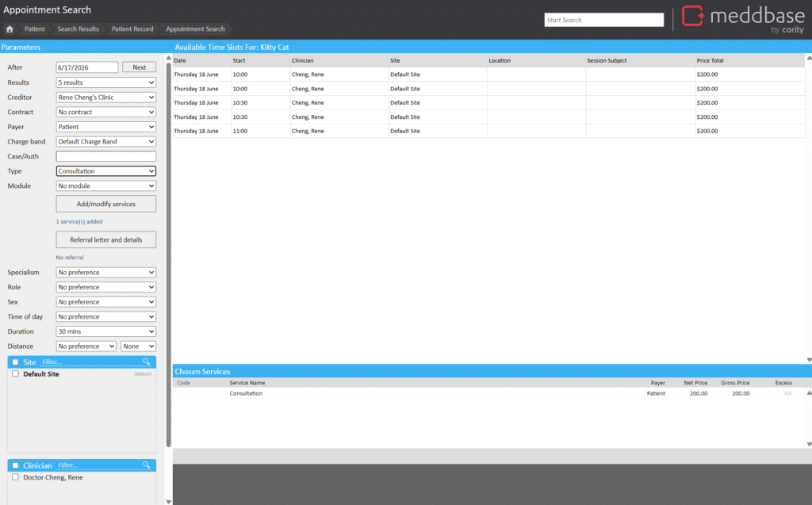The width and height of the screenshot is (812, 505).
Task: Open the Specialism dropdown
Action: pyautogui.click(x=105, y=272)
